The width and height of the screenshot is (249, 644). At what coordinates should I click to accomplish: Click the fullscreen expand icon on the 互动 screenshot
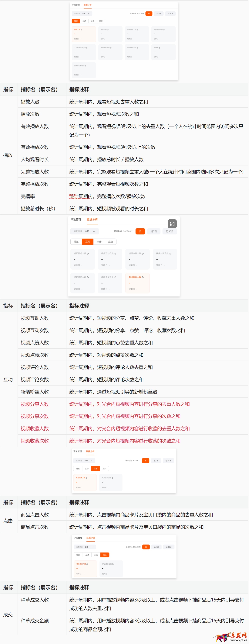(x=172, y=224)
